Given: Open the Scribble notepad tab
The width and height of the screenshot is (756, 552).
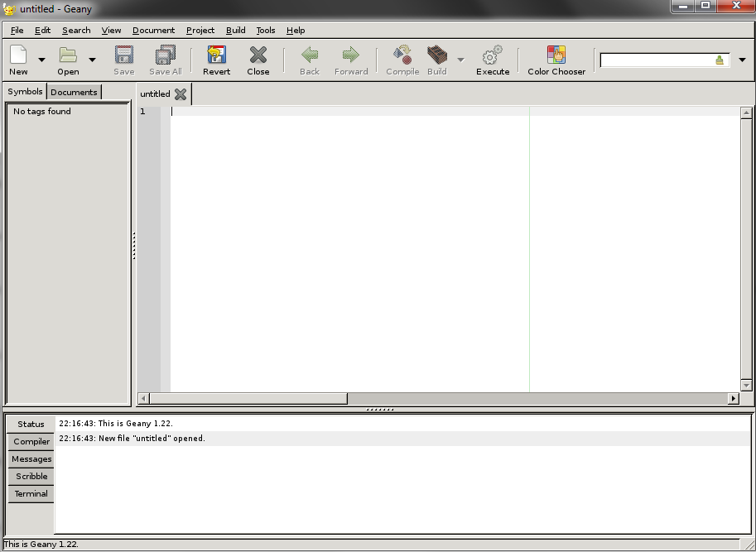Looking at the screenshot, I should tap(30, 476).
